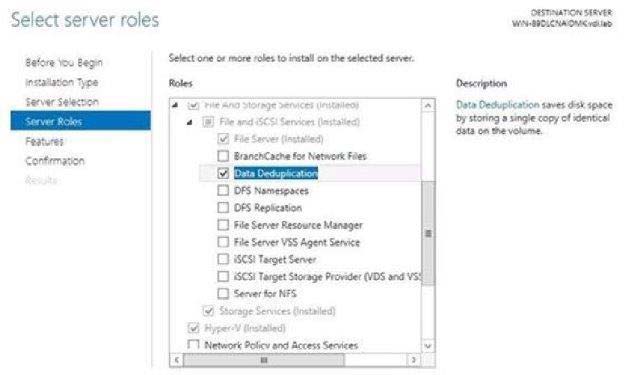This screenshot has width=640, height=375.
Task: Uncheck the Data Deduplication checkbox
Action: 223,173
